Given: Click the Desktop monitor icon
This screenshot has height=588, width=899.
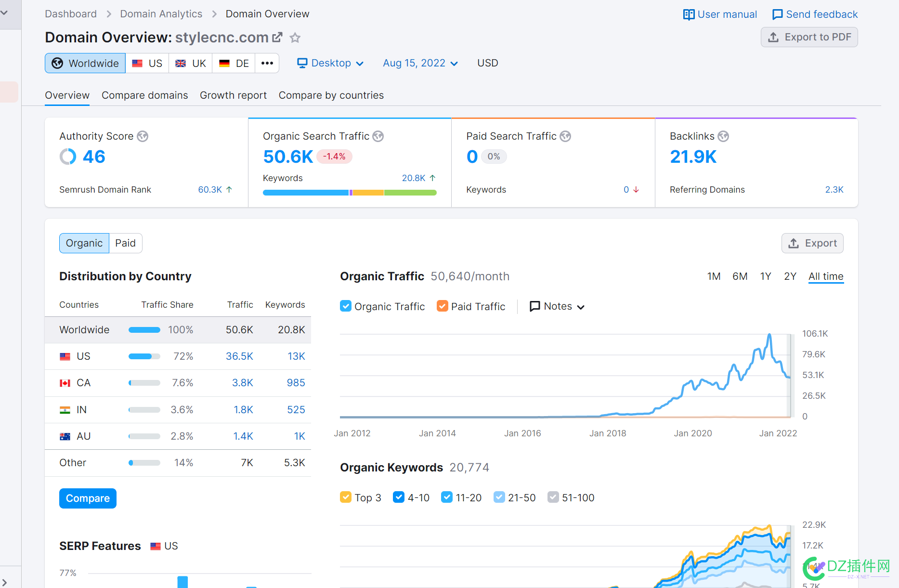Looking at the screenshot, I should (x=302, y=63).
